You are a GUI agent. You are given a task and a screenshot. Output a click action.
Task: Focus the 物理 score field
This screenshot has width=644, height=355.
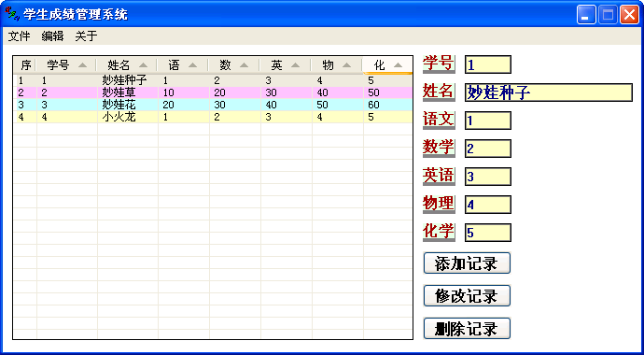488,205
